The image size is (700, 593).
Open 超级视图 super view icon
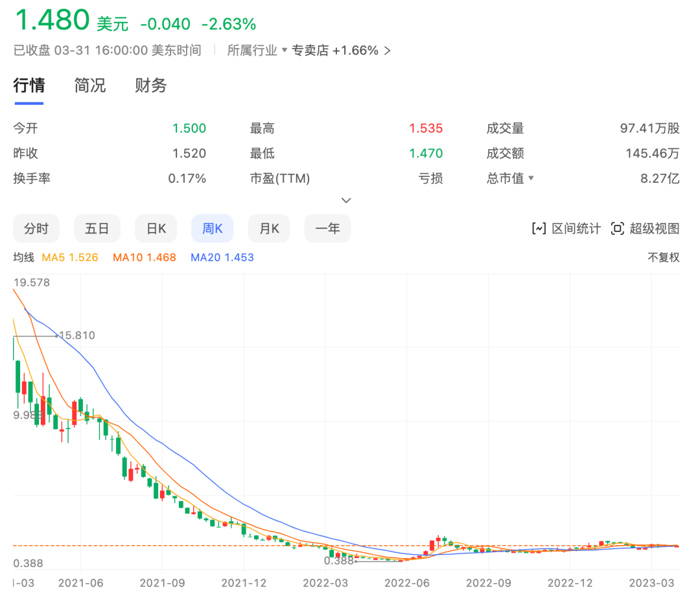[618, 229]
